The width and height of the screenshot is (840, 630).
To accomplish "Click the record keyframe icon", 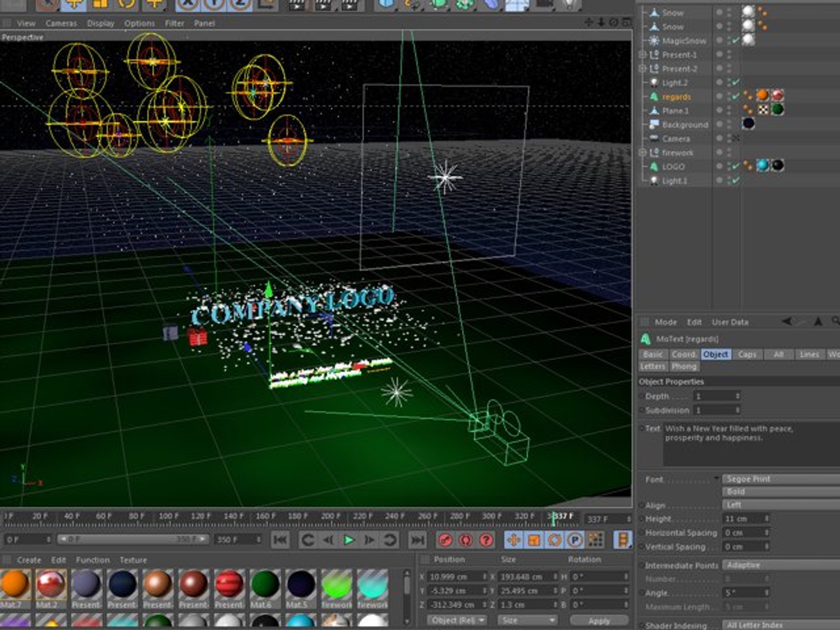I will pos(446,540).
